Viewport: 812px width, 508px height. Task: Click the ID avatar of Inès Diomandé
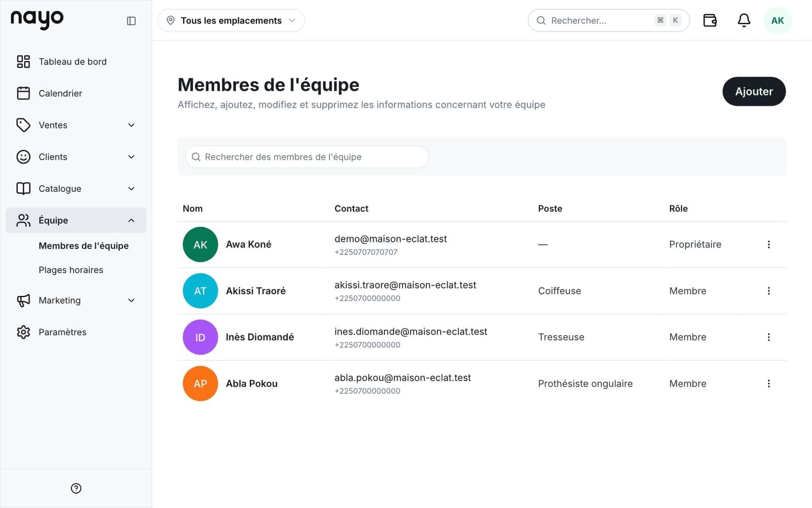click(200, 337)
